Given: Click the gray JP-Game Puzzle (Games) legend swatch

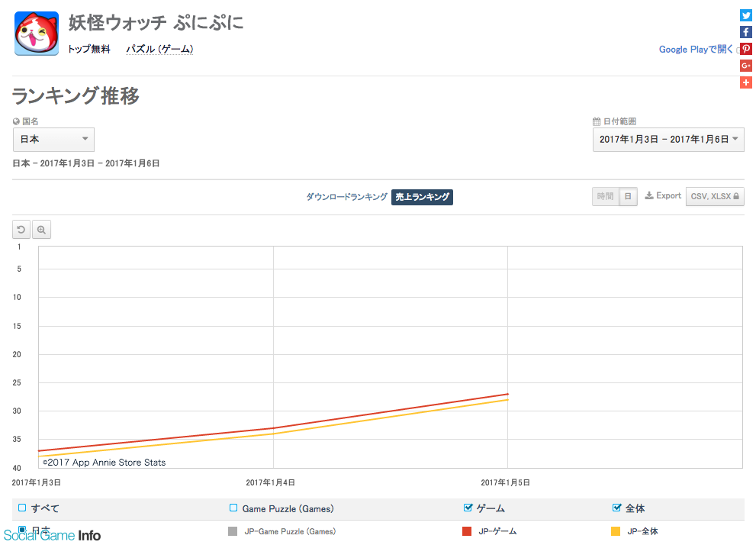Looking at the screenshot, I should click(233, 531).
